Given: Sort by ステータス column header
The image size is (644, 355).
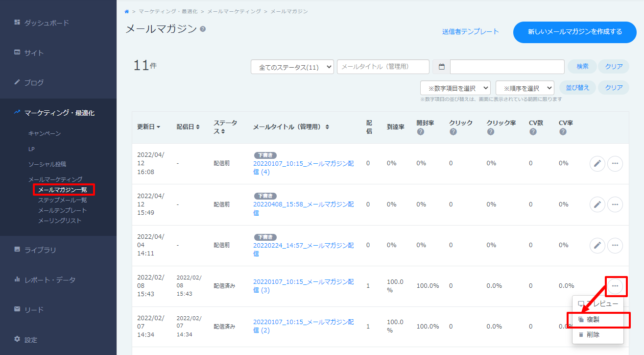Looking at the screenshot, I should tap(225, 127).
